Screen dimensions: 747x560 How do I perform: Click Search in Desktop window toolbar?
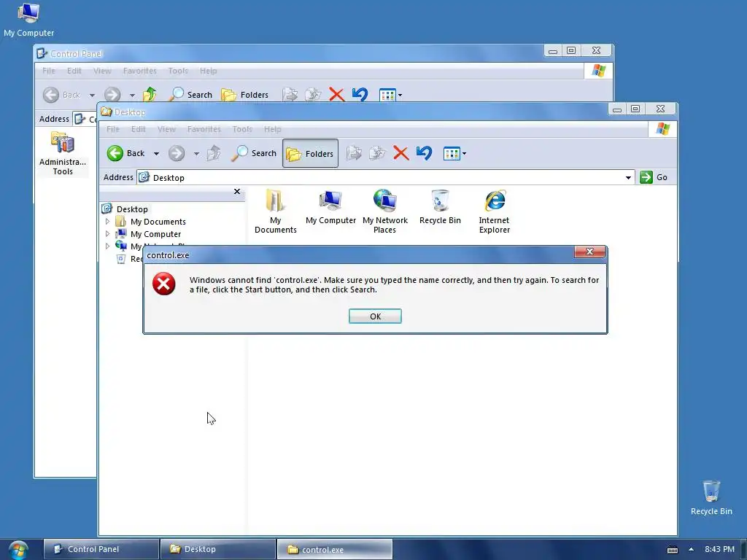254,153
